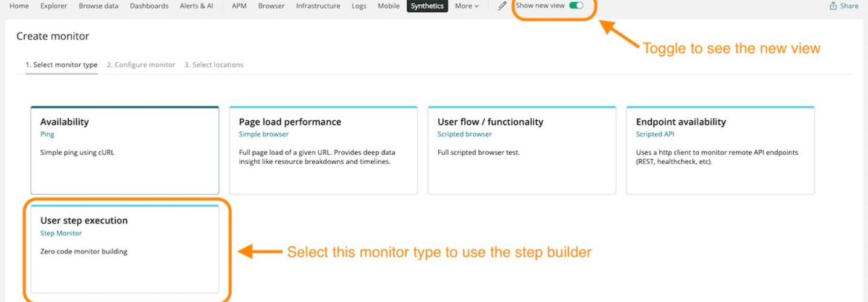Screen dimensions: 868x302
Task: Choose the Page load performance card
Action: pos(324,150)
